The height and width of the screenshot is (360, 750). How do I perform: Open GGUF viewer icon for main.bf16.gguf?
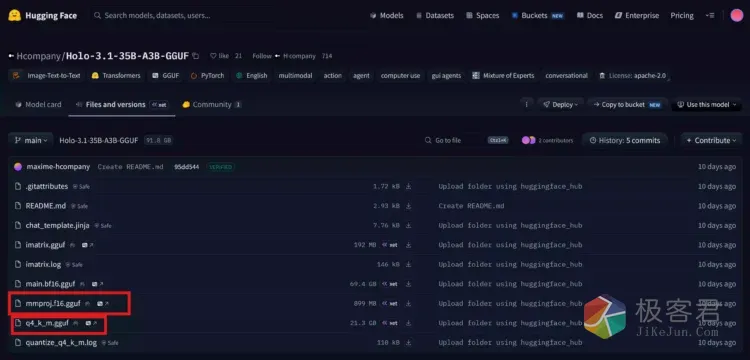[97, 284]
